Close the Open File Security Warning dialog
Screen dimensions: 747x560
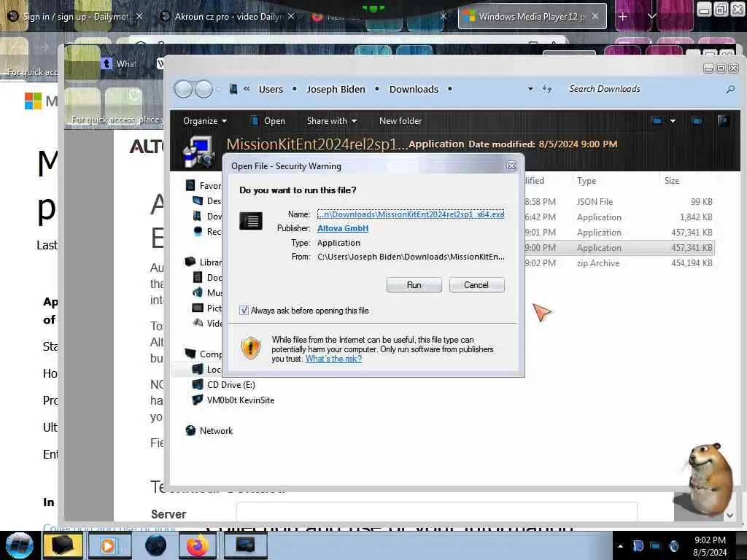511,166
